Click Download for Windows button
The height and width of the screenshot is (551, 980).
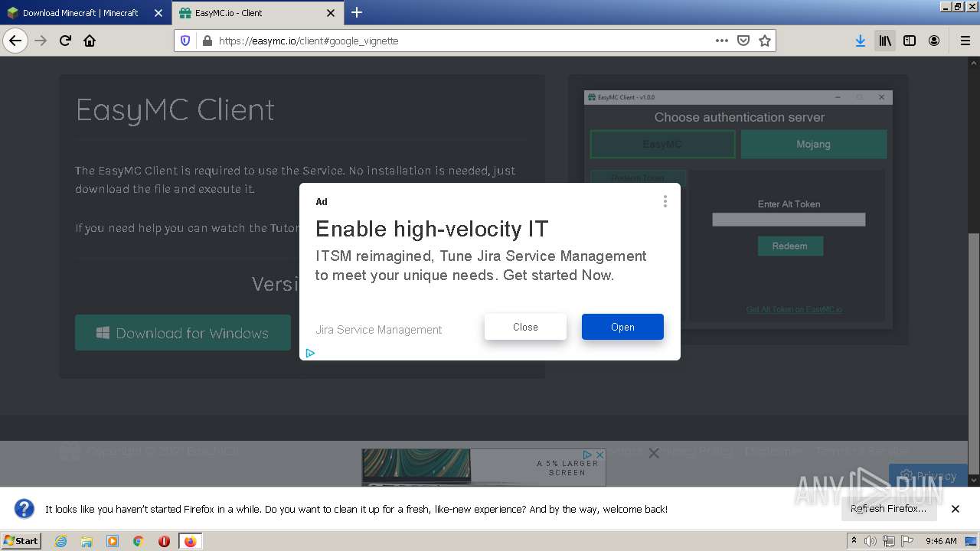click(183, 333)
